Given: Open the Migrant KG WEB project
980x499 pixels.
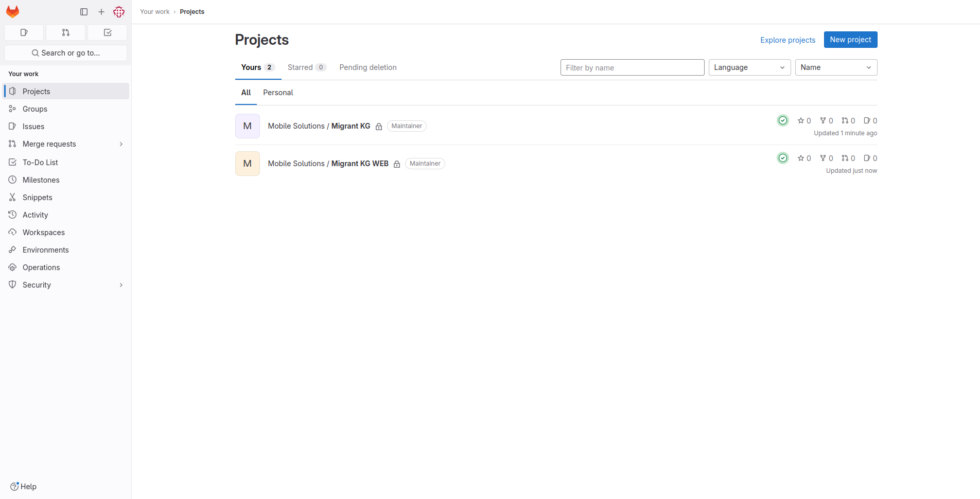Looking at the screenshot, I should click(359, 164).
